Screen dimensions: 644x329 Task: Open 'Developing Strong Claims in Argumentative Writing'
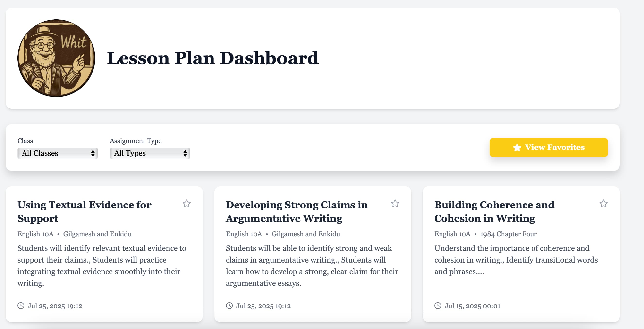(297, 211)
